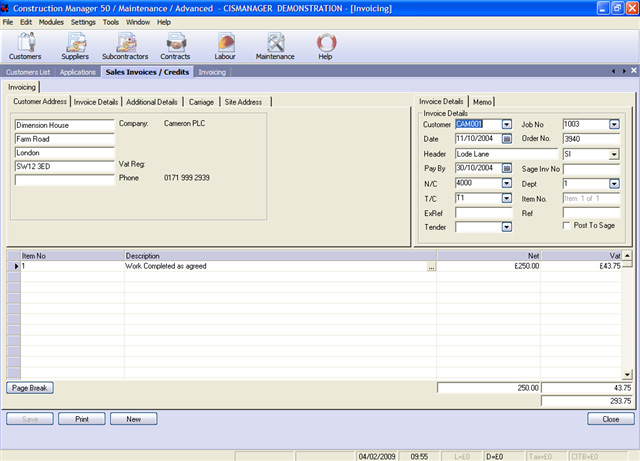Select the Memo tab
This screenshot has height=461, width=640.
click(x=482, y=102)
